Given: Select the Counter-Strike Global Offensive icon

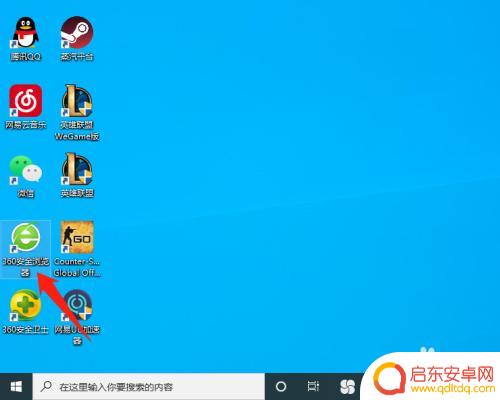Looking at the screenshot, I should (77, 237).
